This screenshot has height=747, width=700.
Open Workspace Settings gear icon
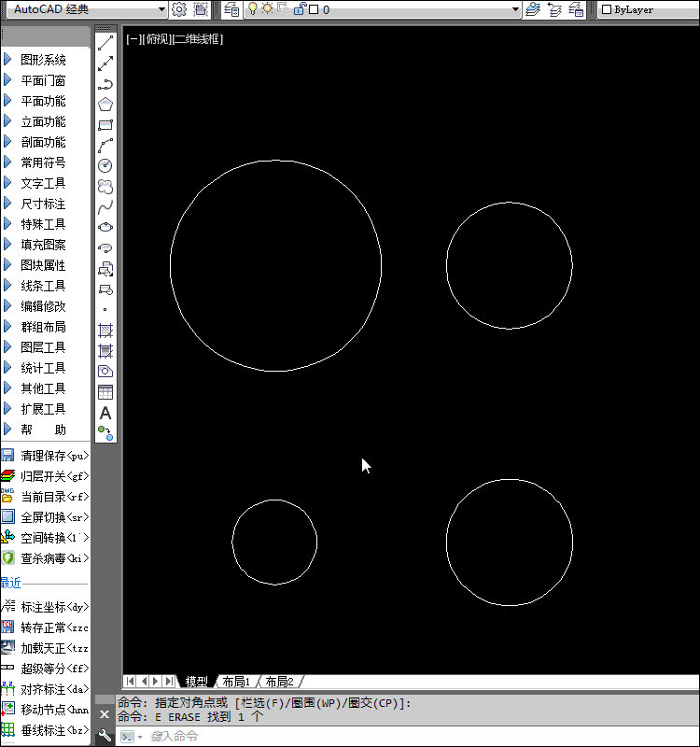(179, 9)
